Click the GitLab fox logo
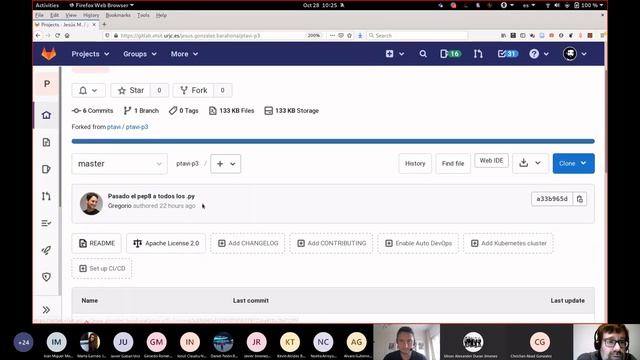The image size is (640, 360). [49, 54]
